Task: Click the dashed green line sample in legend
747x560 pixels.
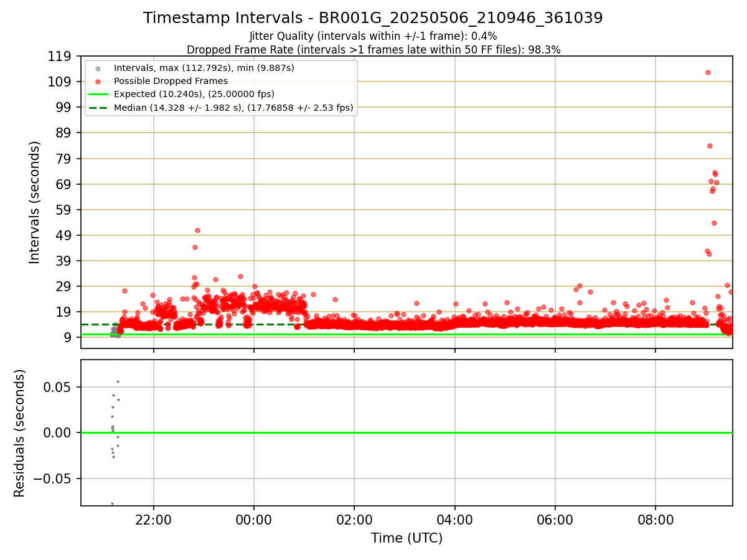Action: coord(98,108)
